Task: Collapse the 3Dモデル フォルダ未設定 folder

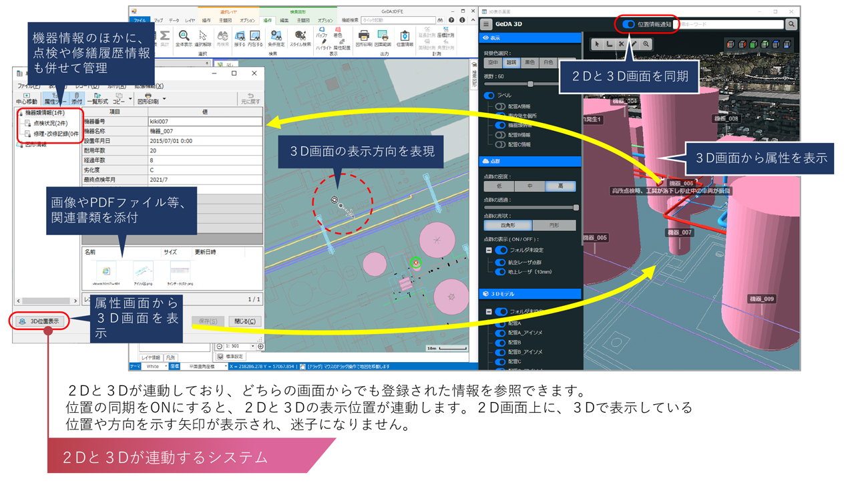Action: (489, 311)
